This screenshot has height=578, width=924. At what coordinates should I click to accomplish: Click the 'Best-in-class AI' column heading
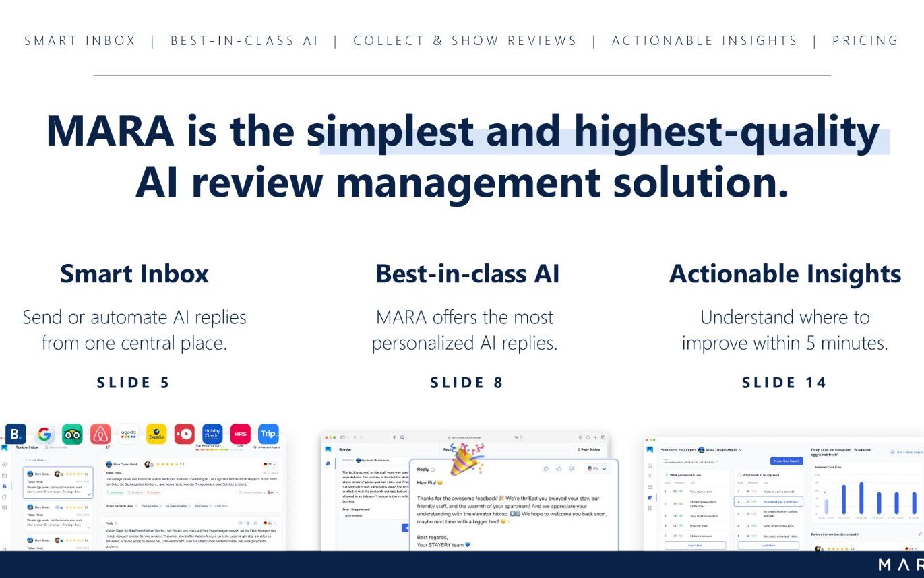pyautogui.click(x=468, y=274)
